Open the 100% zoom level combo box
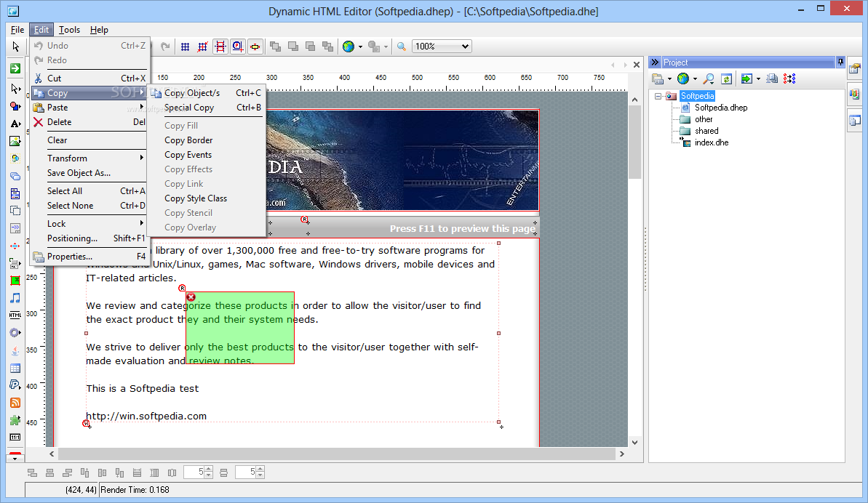 click(x=442, y=47)
